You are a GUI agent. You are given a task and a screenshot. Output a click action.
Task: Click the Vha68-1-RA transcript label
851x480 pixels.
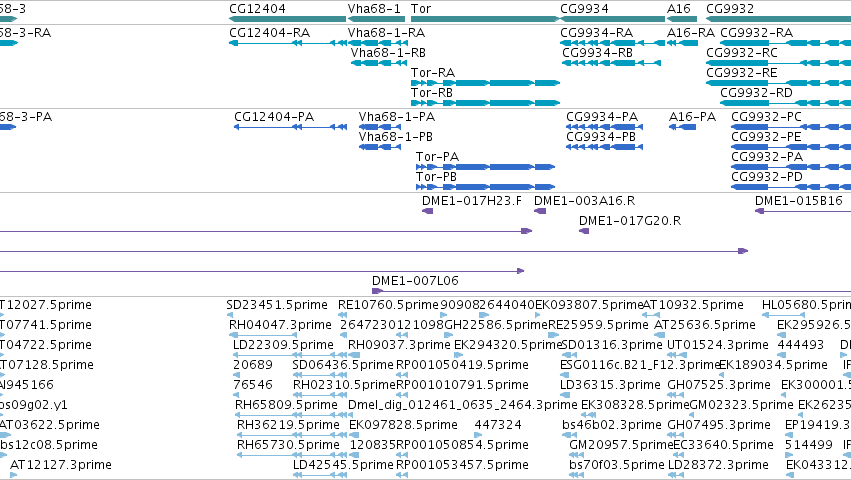386,33
